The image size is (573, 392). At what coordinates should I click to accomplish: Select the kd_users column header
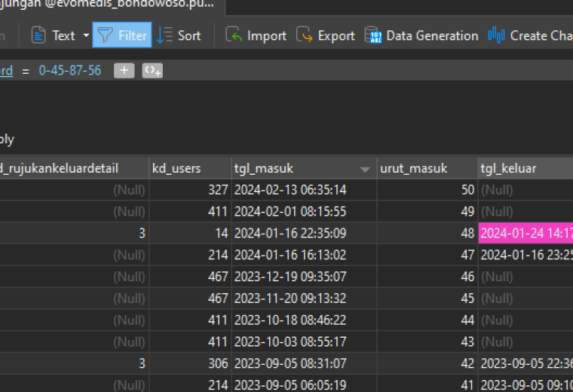click(x=190, y=168)
